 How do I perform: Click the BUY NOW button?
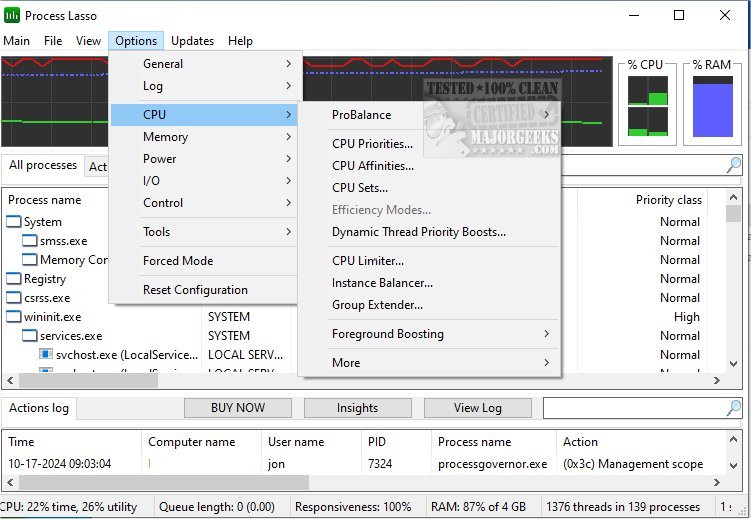click(238, 408)
